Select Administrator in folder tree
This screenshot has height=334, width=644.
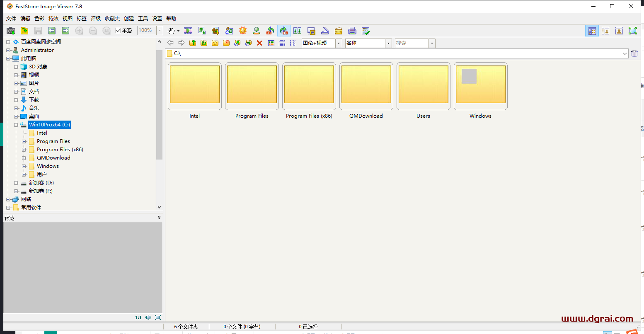point(37,50)
